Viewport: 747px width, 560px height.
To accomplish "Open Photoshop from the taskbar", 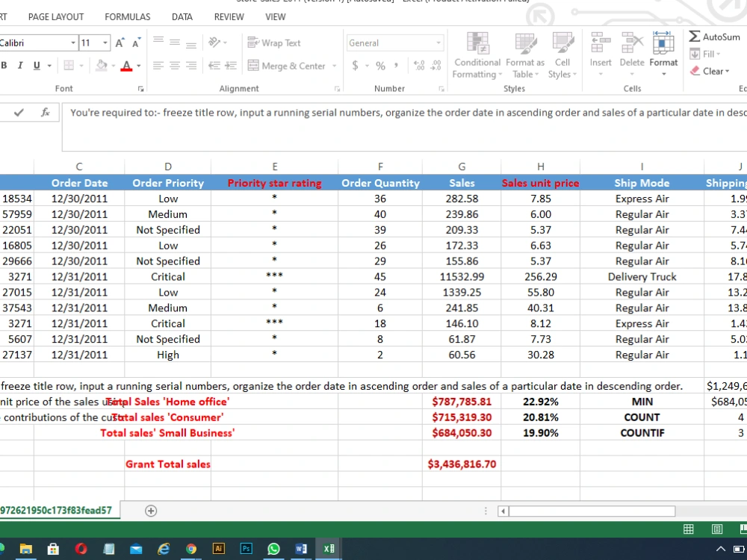I will click(246, 549).
